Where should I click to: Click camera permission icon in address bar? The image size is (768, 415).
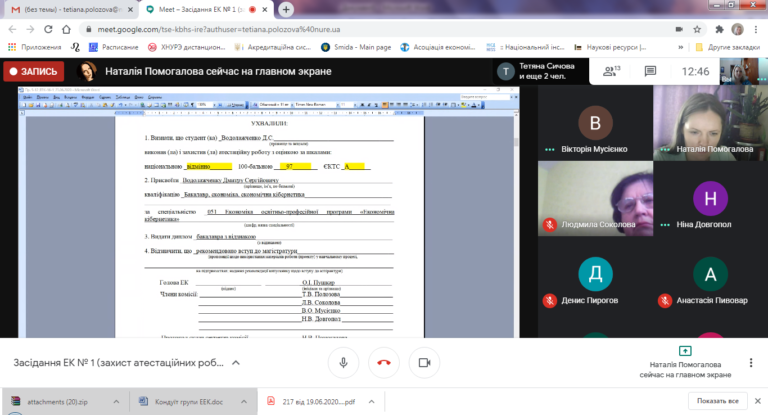679,29
